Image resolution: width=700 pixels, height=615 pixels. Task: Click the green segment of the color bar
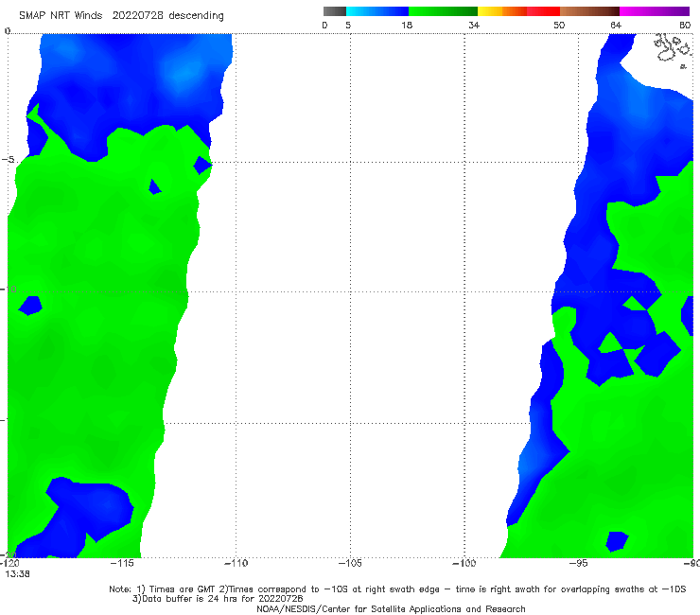coord(443,11)
